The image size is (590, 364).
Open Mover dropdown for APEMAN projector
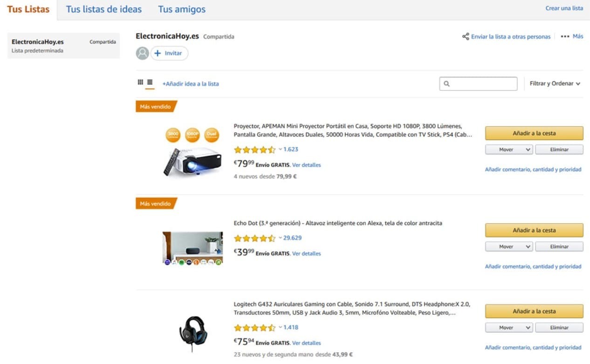point(509,149)
